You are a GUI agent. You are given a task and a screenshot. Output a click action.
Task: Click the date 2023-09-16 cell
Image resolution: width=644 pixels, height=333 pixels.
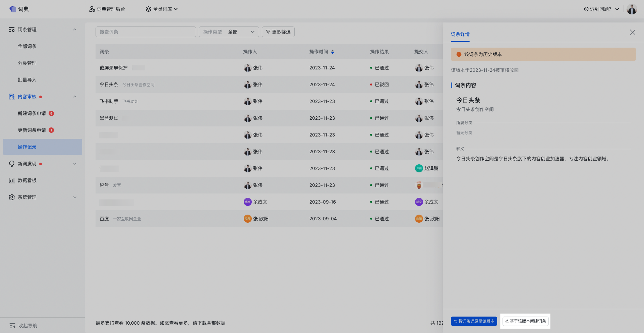(x=323, y=202)
